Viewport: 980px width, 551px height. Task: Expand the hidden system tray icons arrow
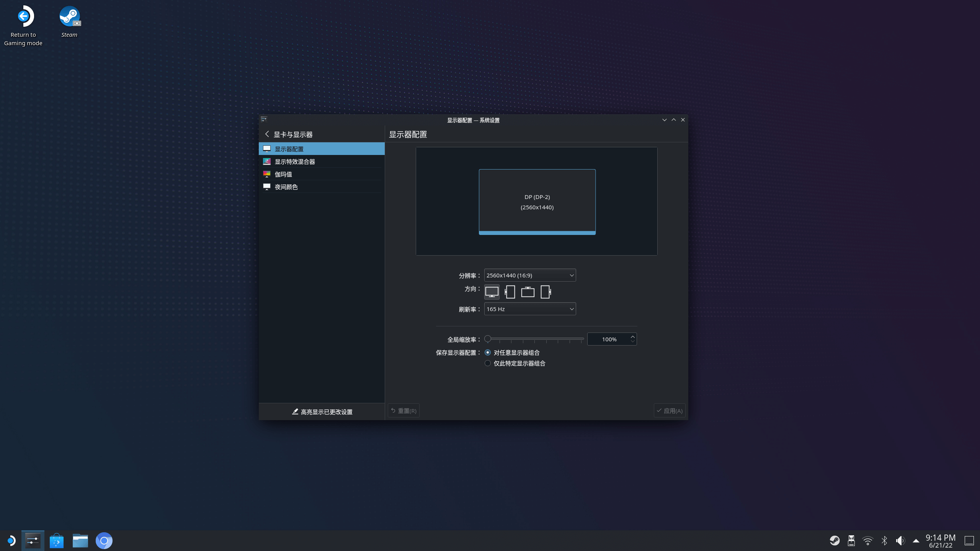point(916,541)
